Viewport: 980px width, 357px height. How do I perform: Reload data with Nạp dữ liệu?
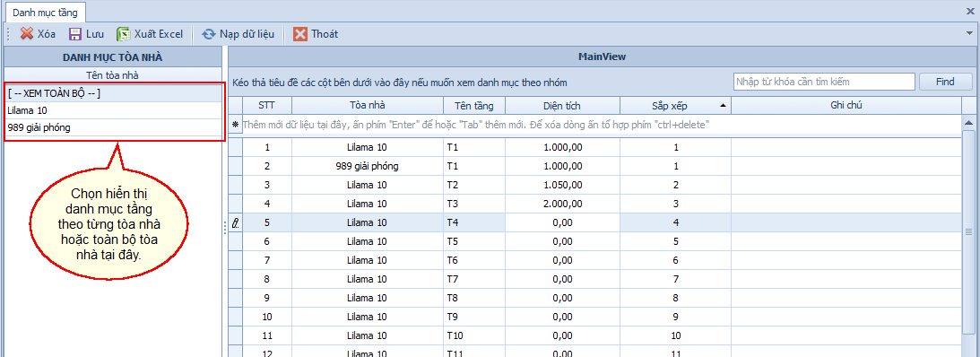238,34
